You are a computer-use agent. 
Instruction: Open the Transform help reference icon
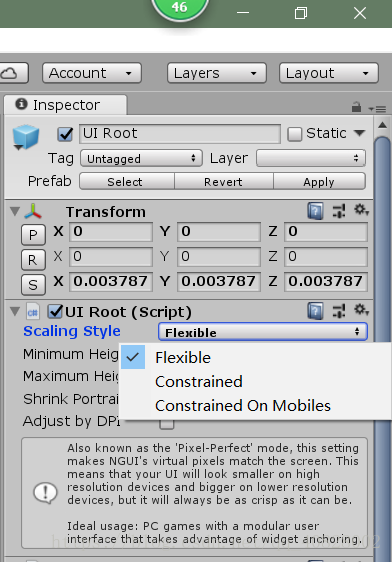315,211
